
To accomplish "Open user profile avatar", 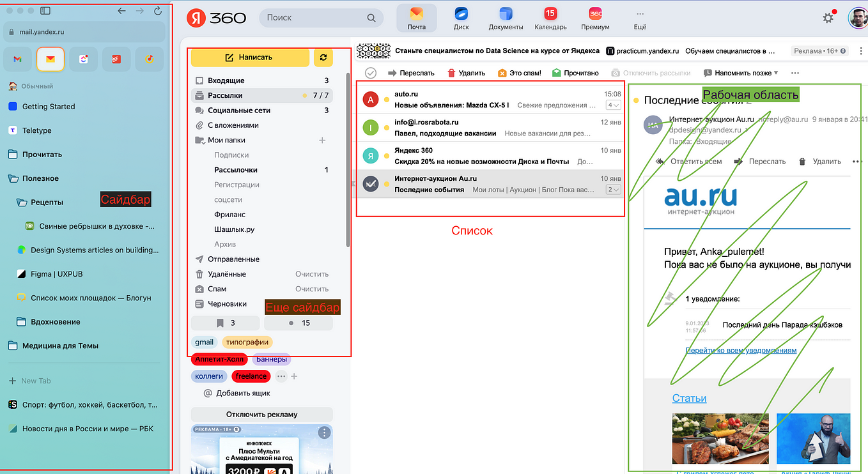I will click(858, 18).
